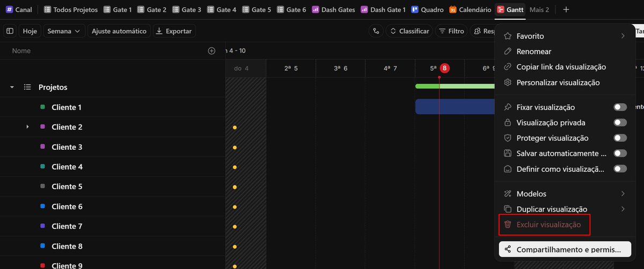Image resolution: width=644 pixels, height=269 pixels.
Task: Click the 2ª 5 day header
Action: [291, 68]
